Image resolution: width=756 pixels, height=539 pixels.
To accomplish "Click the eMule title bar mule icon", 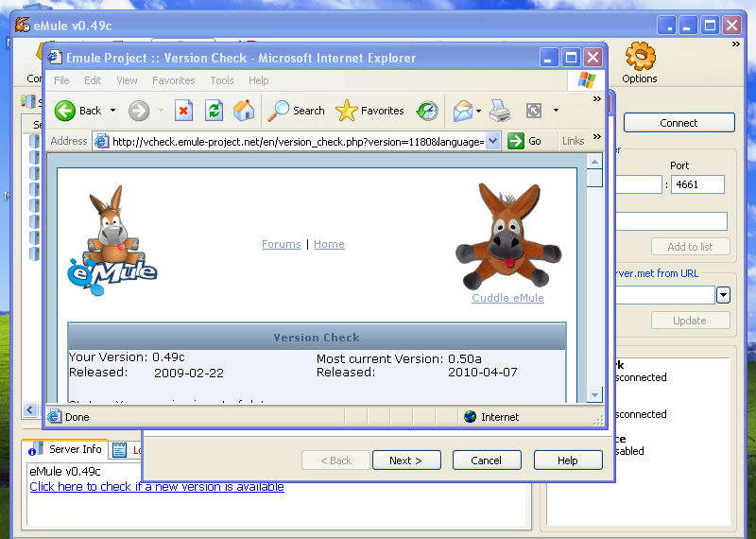I will pos(22,26).
